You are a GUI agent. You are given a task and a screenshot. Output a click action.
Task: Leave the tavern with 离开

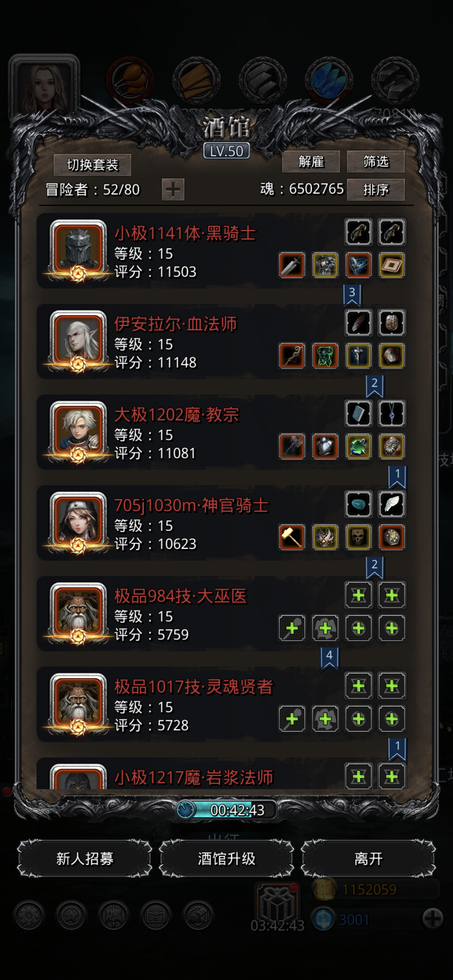(x=368, y=858)
